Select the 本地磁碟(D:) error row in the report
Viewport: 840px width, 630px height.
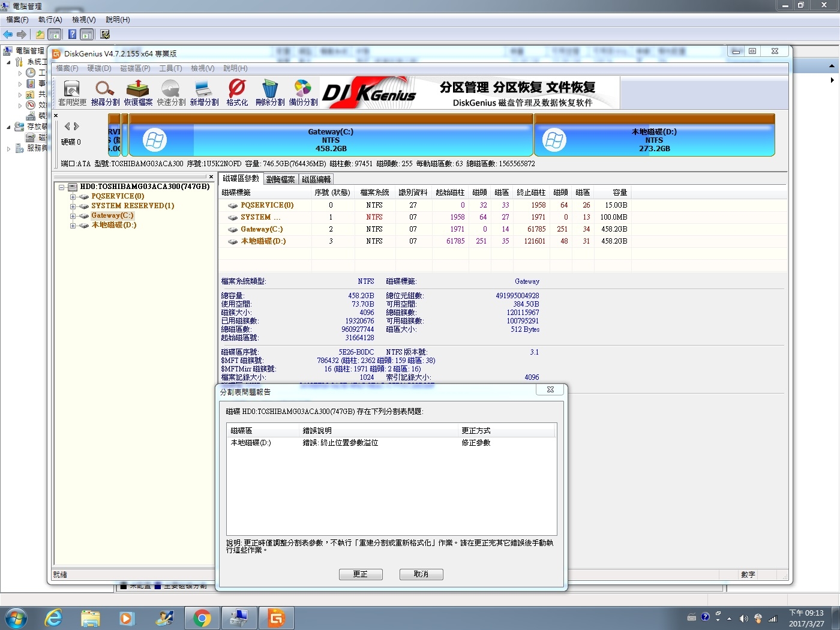pos(391,443)
